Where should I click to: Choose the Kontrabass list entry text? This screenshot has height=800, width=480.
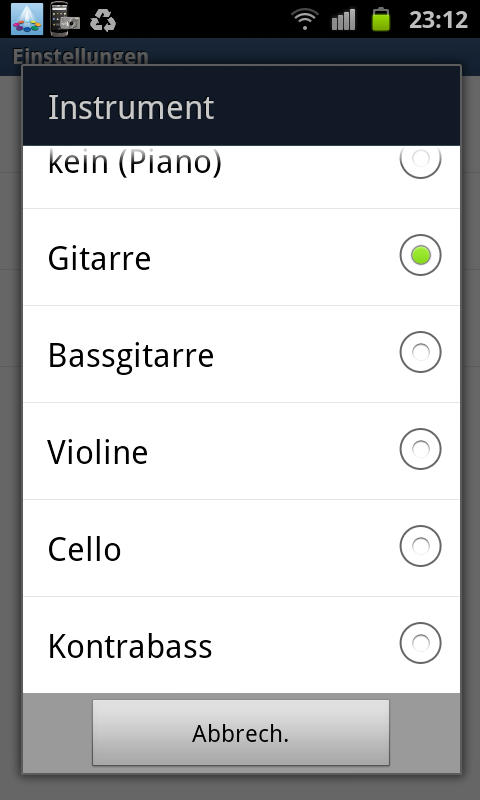[130, 646]
